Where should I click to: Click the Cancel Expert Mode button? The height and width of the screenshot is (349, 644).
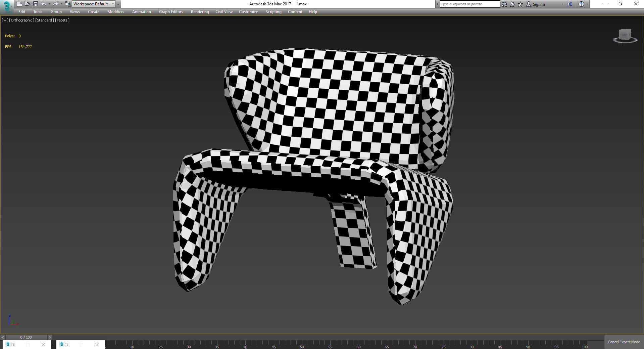(x=624, y=342)
